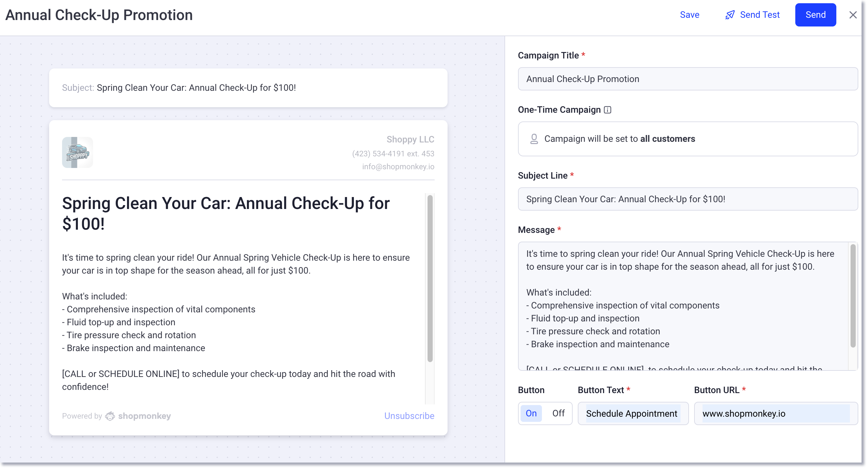Viewport: 868px width, 469px height.
Task: Click the Shopmonkey monkey logo in the footer
Action: pyautogui.click(x=110, y=416)
